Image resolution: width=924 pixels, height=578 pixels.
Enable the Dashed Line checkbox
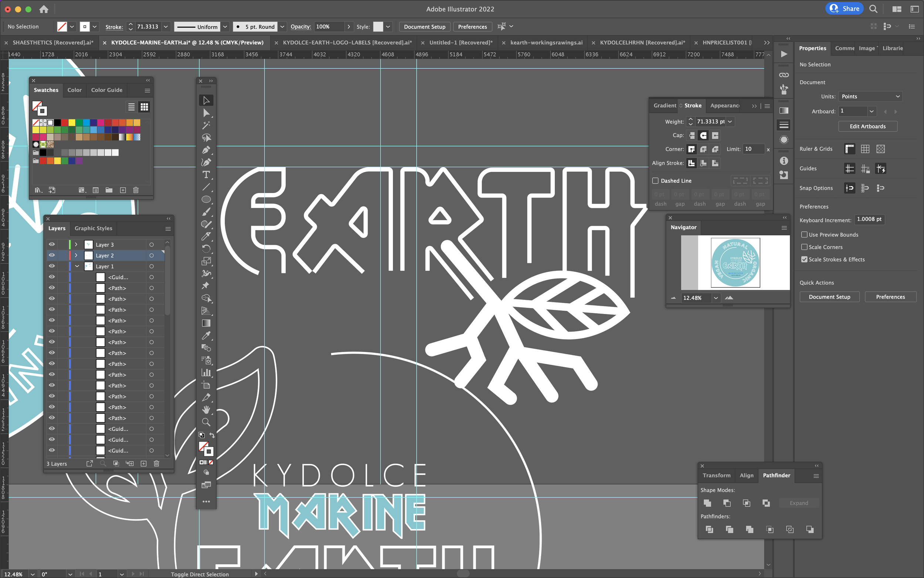click(x=655, y=181)
